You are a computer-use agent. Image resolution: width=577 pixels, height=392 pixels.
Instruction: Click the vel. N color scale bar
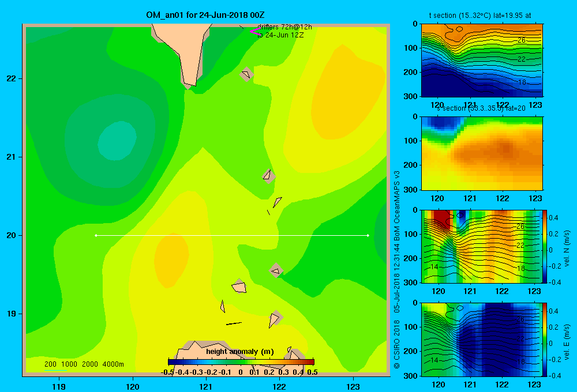[x=545, y=246]
